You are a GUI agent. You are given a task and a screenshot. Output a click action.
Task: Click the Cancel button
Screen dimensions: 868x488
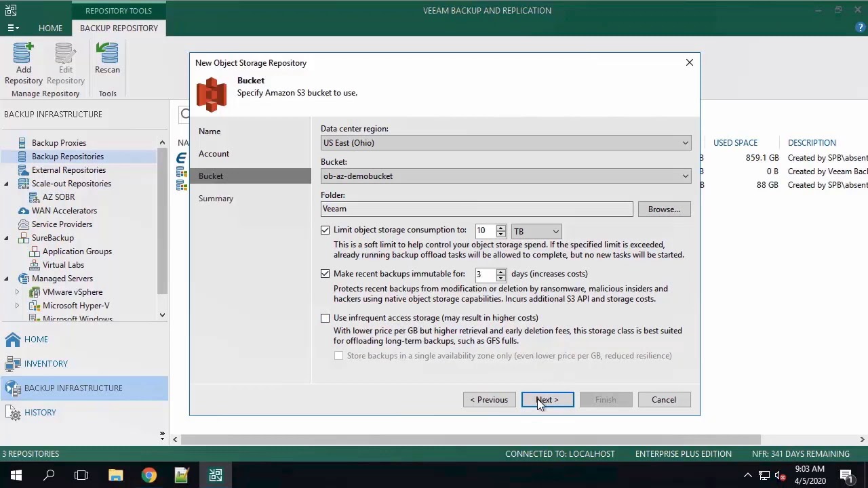coord(664,400)
